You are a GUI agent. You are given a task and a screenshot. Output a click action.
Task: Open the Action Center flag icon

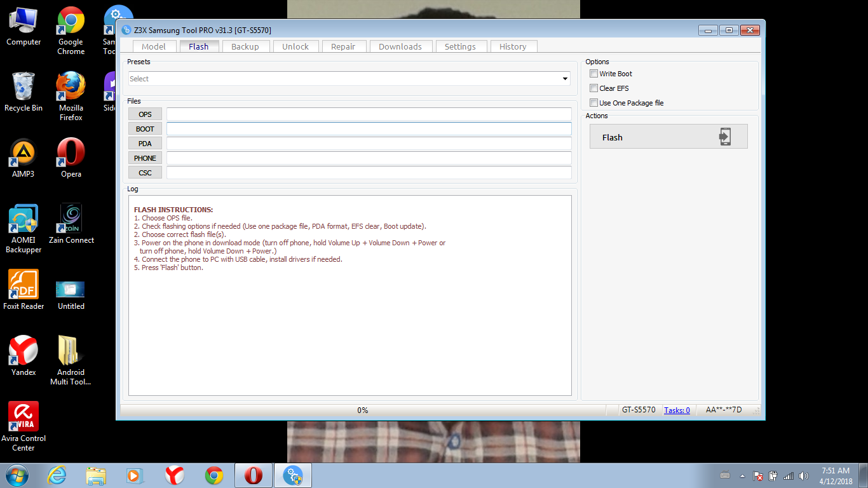[x=757, y=476]
